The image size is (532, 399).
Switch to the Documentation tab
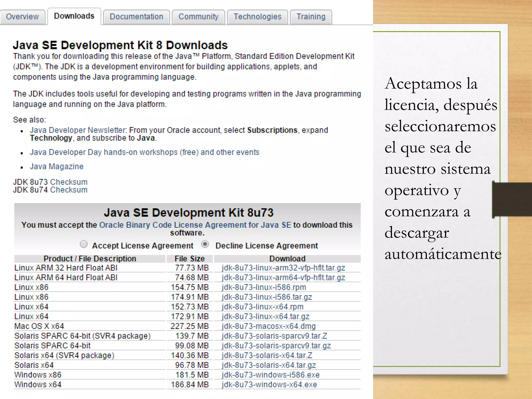tap(136, 17)
